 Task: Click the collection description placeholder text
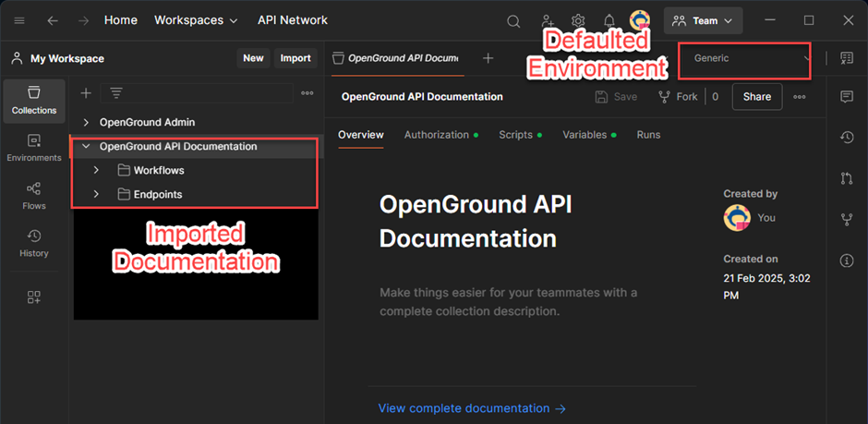[509, 302]
